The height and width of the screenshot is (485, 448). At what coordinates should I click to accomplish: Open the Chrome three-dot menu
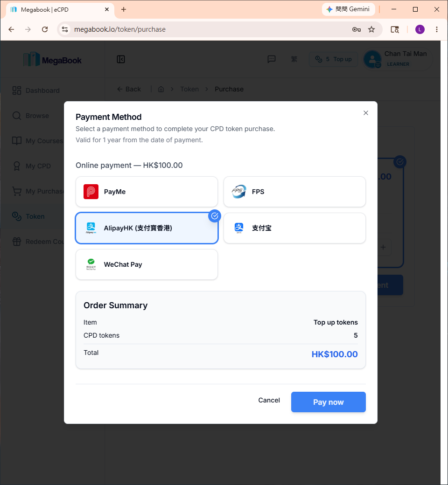tap(436, 29)
